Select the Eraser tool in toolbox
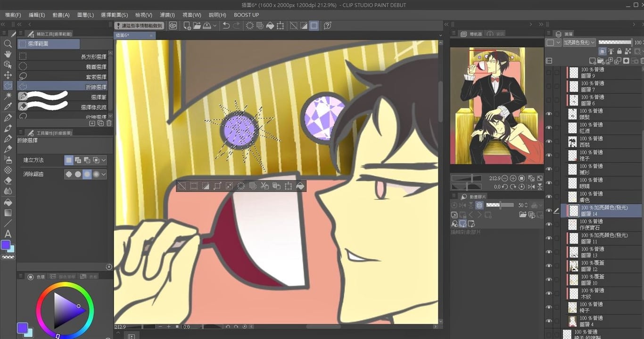Screen dimensions: 644x339 pos(8,180)
